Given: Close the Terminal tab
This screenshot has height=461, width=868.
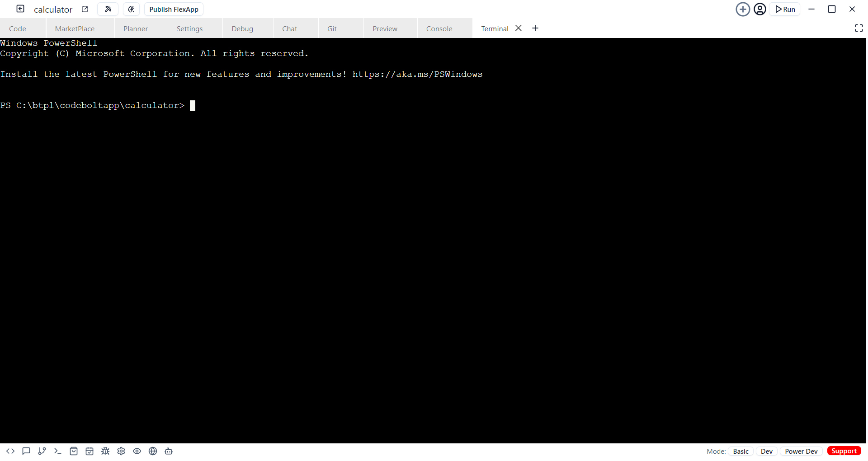Looking at the screenshot, I should pyautogui.click(x=519, y=28).
